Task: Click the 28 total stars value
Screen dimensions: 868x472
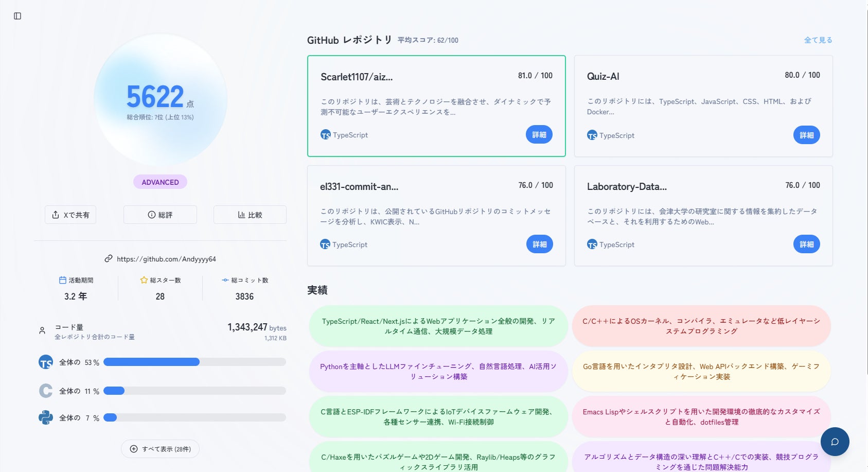Action: (160, 296)
